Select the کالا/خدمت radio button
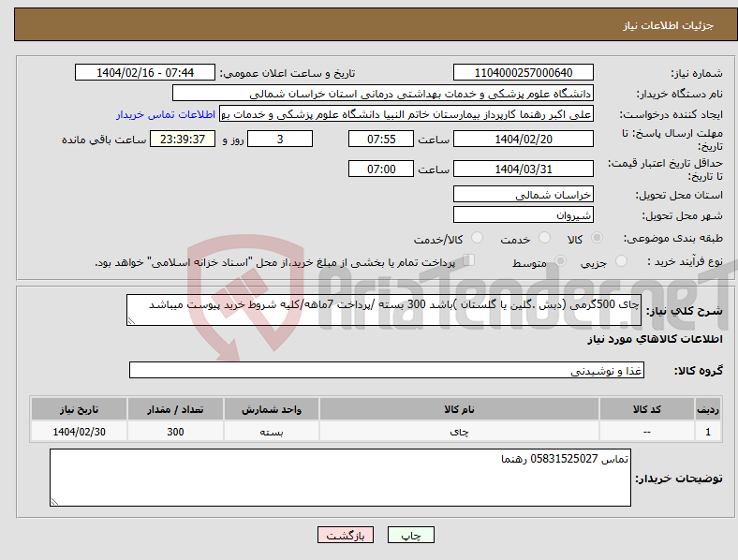The width and height of the screenshot is (738, 560). (x=478, y=238)
